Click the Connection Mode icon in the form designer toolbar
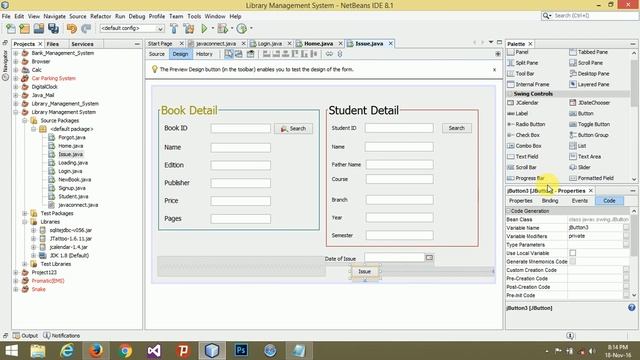 point(239,54)
